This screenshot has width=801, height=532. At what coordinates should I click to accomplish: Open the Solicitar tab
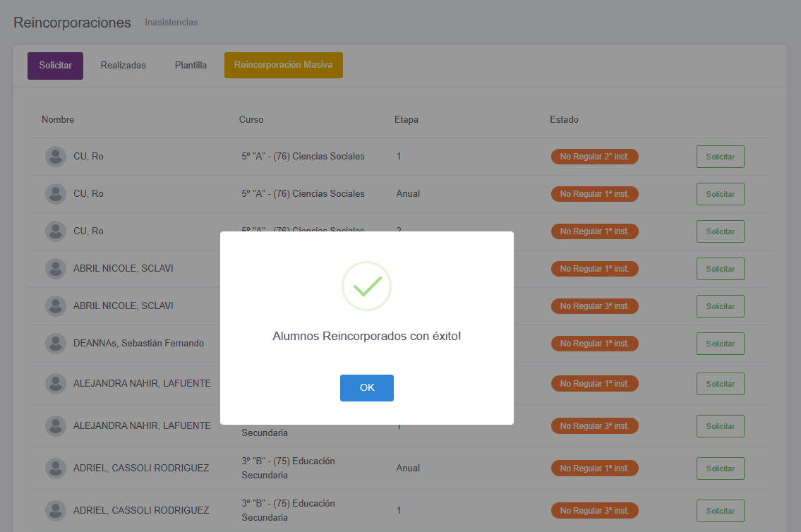click(55, 66)
